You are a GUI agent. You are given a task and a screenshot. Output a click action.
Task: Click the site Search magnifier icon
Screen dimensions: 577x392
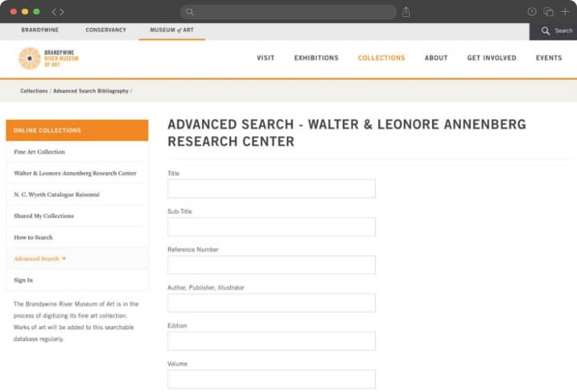click(545, 31)
